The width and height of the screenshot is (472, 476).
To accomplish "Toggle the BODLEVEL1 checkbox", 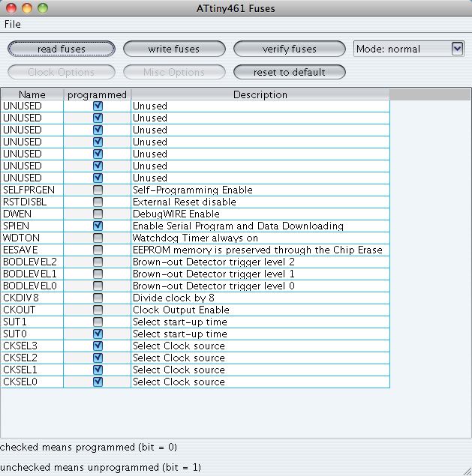I will click(98, 274).
